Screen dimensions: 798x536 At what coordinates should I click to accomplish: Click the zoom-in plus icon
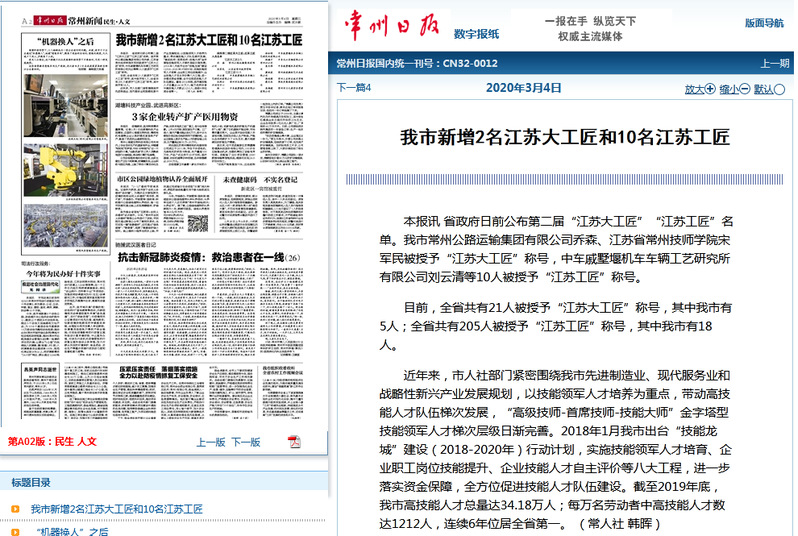710,89
